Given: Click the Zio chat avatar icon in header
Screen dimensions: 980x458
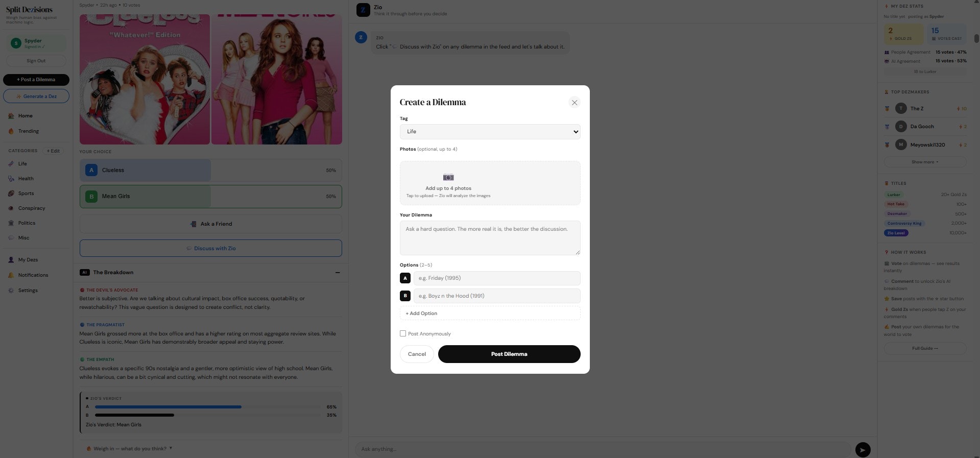Looking at the screenshot, I should pyautogui.click(x=363, y=10).
